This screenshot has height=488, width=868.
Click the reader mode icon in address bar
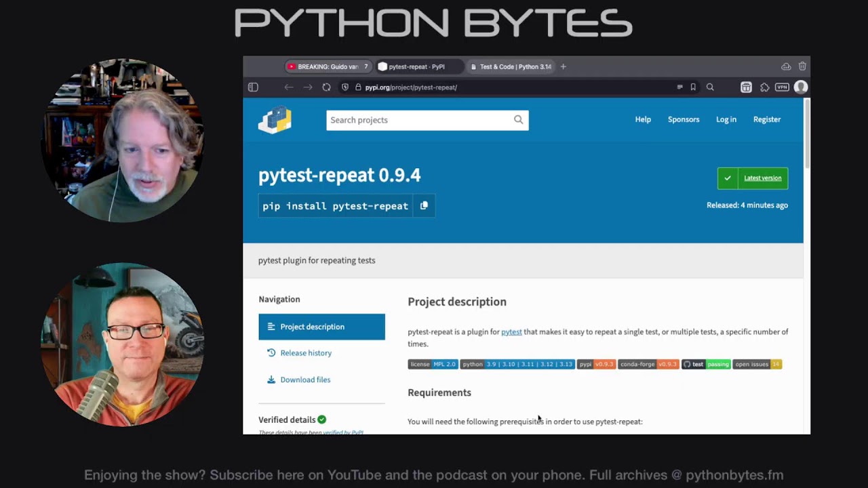[679, 87]
